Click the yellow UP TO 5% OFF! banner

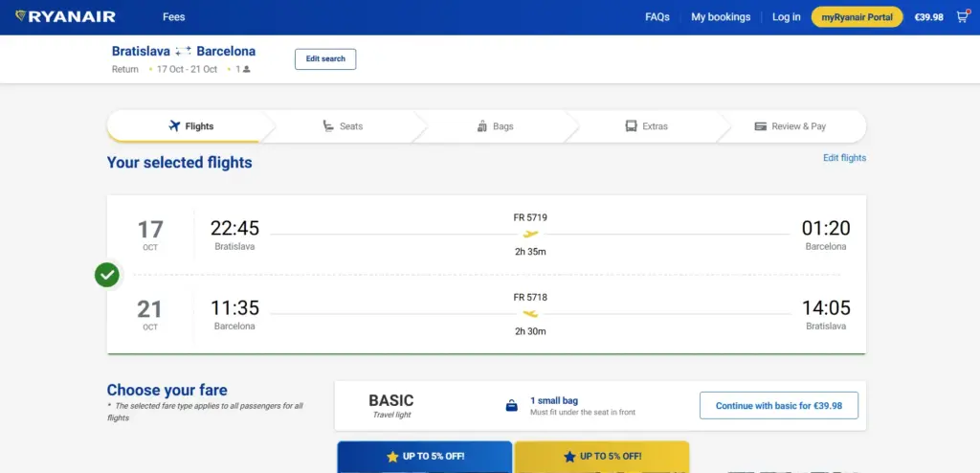point(602,457)
